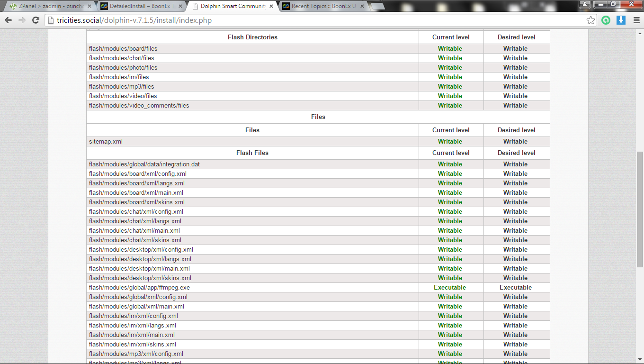The height and width of the screenshot is (364, 644).
Task: Click flash/modules/im/xml/langs.xml path
Action: click(x=133, y=325)
